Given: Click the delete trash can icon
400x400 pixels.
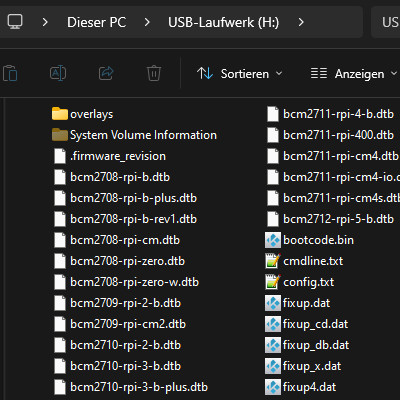Looking at the screenshot, I should pos(154,73).
